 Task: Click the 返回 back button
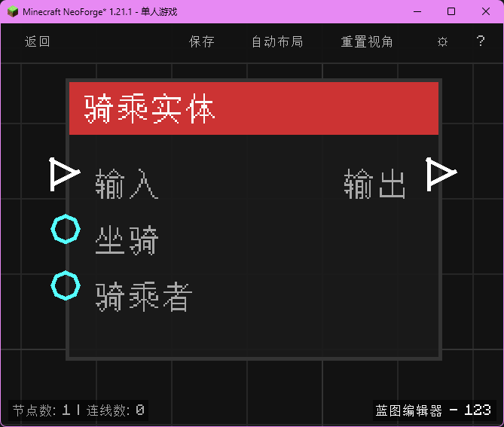tap(37, 41)
